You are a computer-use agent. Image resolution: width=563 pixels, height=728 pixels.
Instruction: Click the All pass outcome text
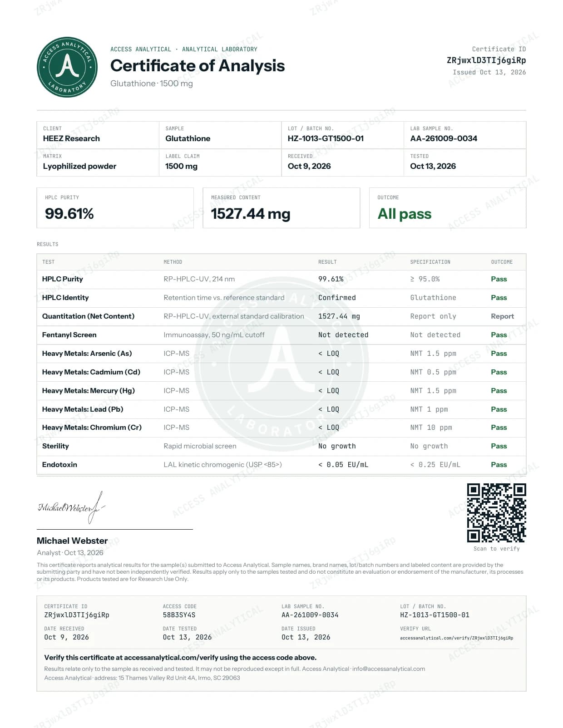(x=405, y=214)
